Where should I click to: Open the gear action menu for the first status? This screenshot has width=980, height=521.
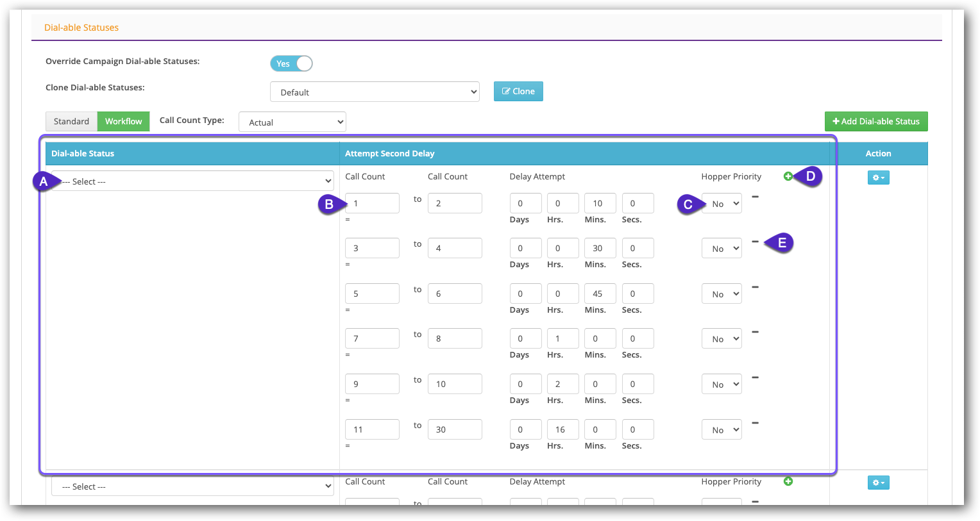pyautogui.click(x=878, y=178)
